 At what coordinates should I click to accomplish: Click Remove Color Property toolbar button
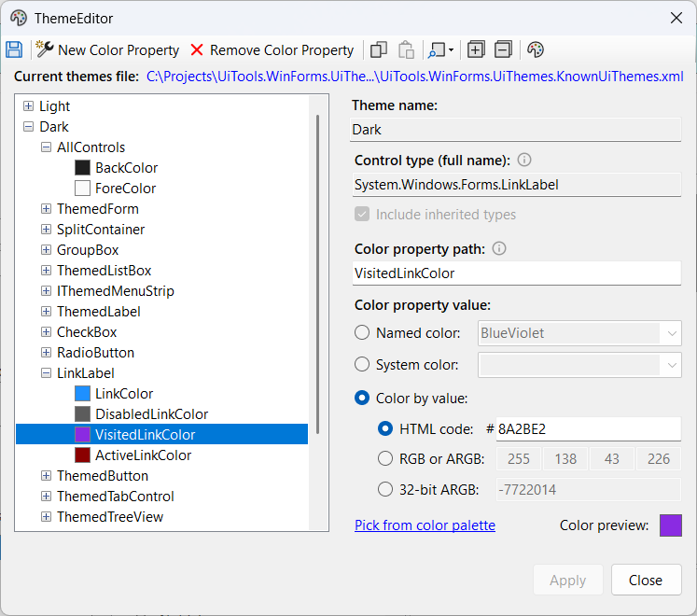[272, 49]
